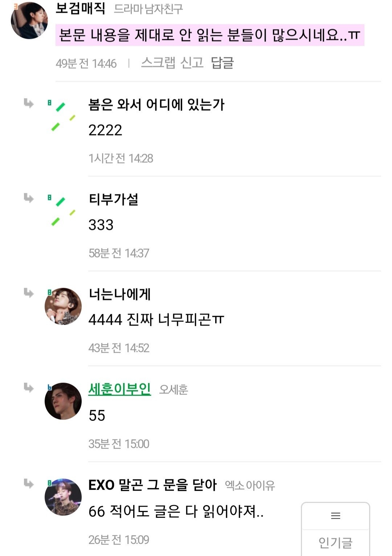View 너는나에게 avatar image
Screen dimensions: 392x556
coord(63,306)
